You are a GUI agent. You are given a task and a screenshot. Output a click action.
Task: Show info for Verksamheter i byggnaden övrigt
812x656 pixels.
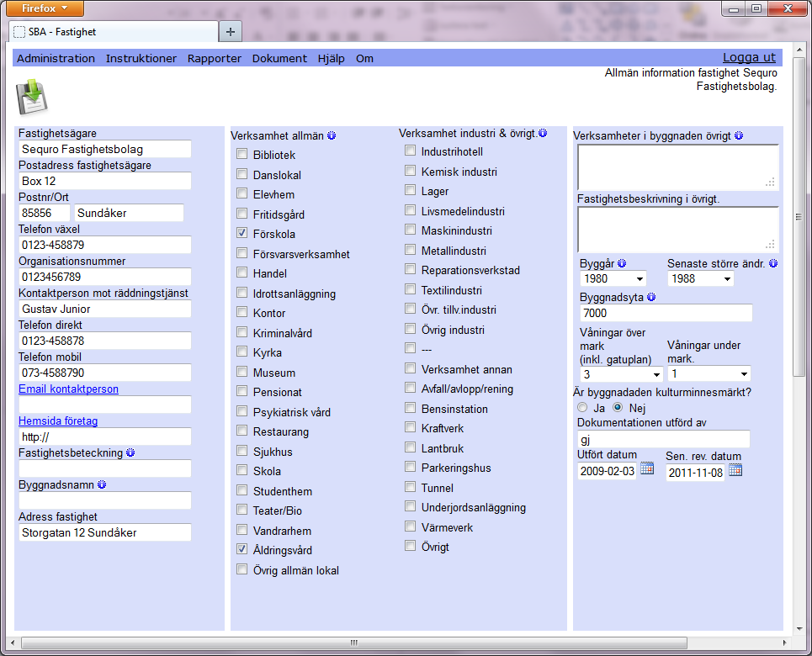click(739, 135)
